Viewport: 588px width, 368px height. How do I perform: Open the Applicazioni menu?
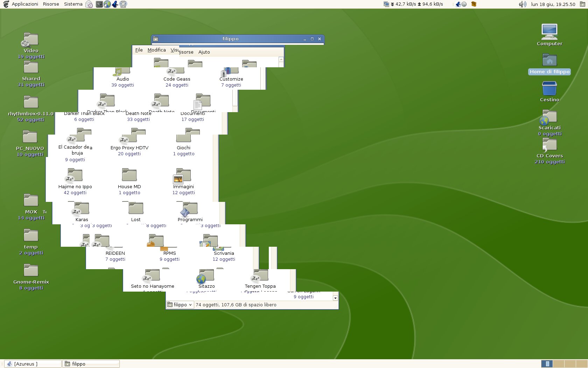24,4
